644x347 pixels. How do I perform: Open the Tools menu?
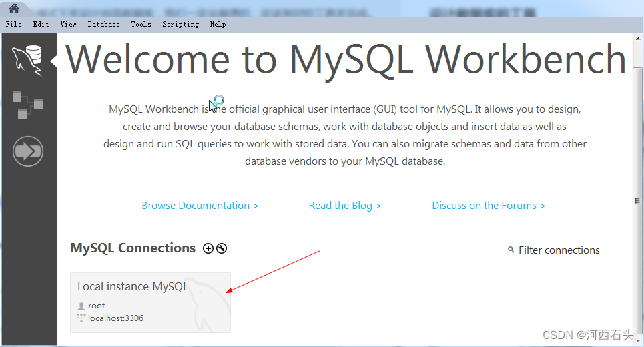click(x=141, y=24)
